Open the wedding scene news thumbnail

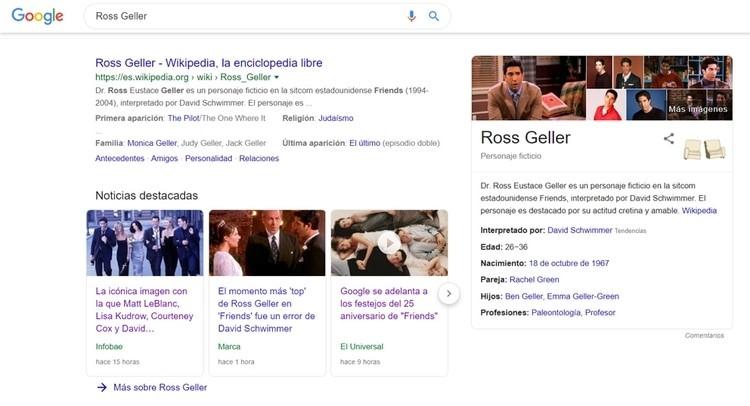click(x=267, y=243)
